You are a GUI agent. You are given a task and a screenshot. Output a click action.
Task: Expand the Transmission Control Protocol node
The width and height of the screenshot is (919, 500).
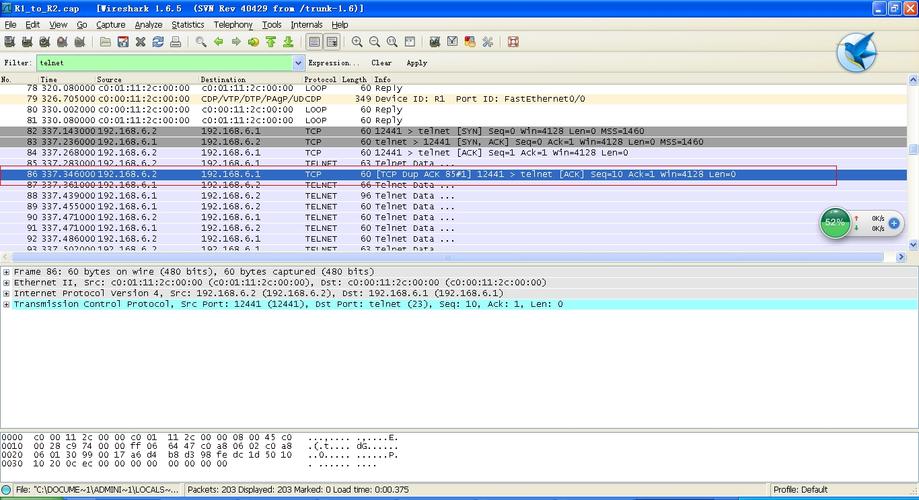pyautogui.click(x=6, y=304)
